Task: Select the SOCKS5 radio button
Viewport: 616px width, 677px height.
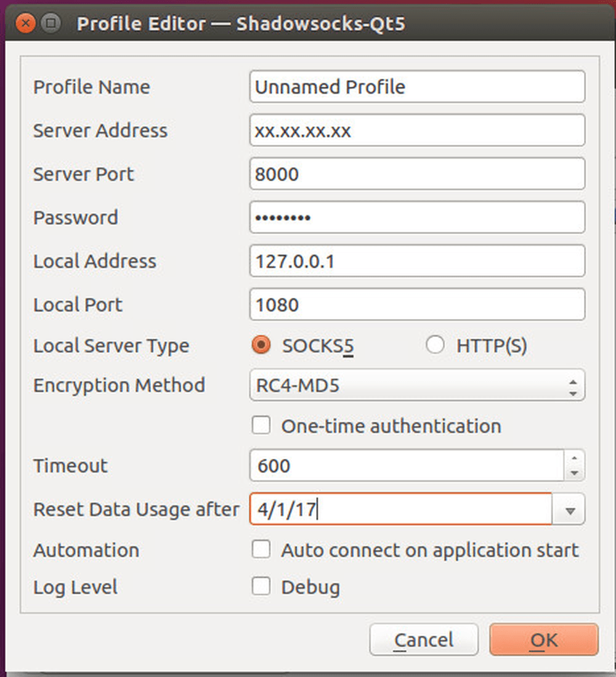Action: 261,346
